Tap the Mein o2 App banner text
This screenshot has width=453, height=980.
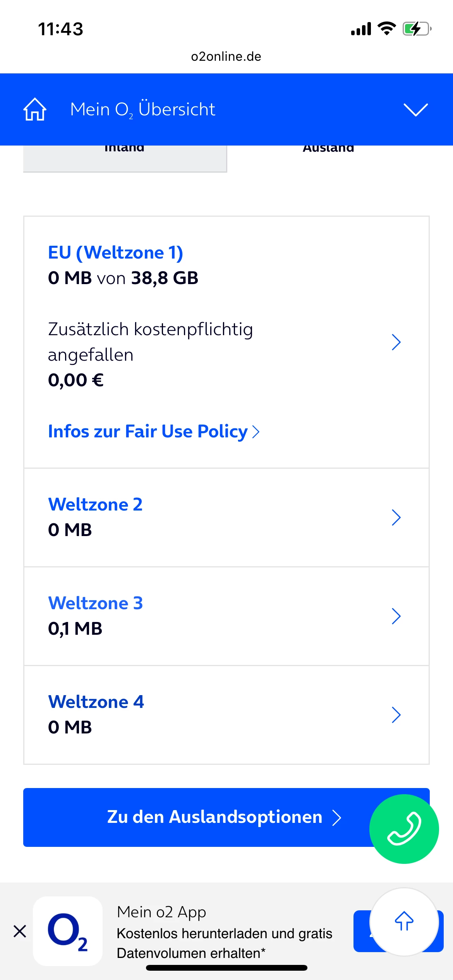pyautogui.click(x=225, y=933)
